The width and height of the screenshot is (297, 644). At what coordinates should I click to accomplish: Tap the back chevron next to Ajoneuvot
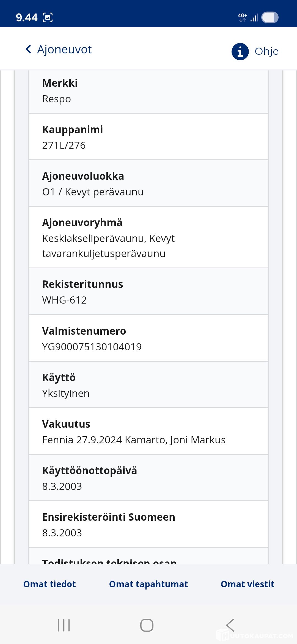pos(28,49)
